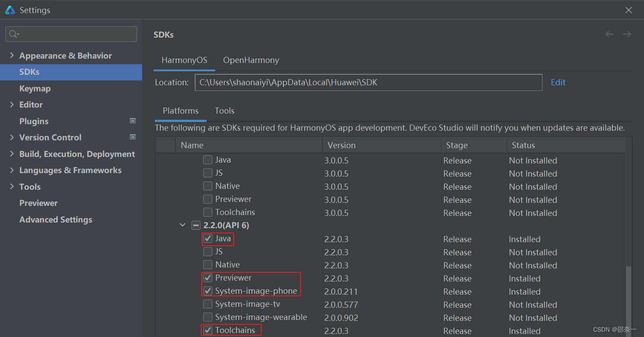Click the SDK Location path field

368,82
